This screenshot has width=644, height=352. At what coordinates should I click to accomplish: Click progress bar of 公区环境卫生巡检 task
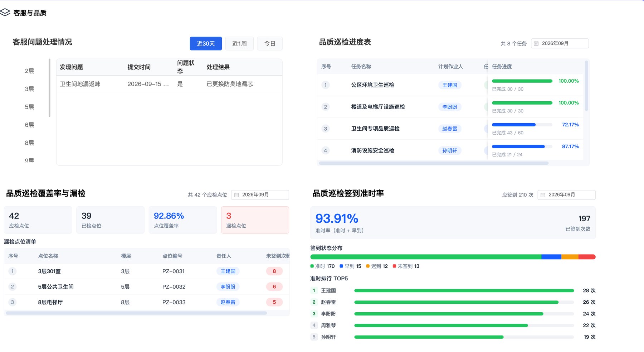522,81
